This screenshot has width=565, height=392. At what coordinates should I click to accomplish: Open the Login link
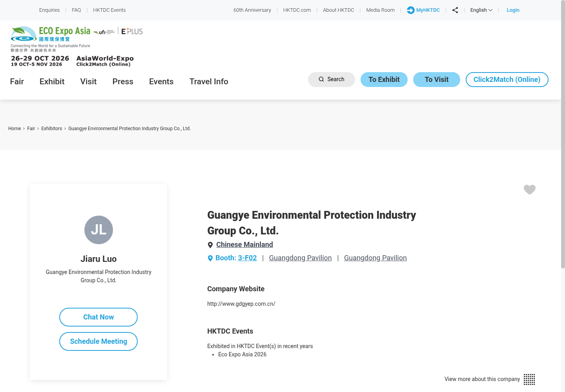(x=513, y=10)
